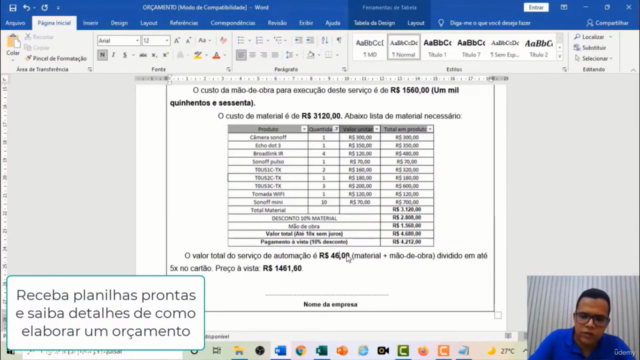Save the document from the quick access toolbar

tap(13, 7)
